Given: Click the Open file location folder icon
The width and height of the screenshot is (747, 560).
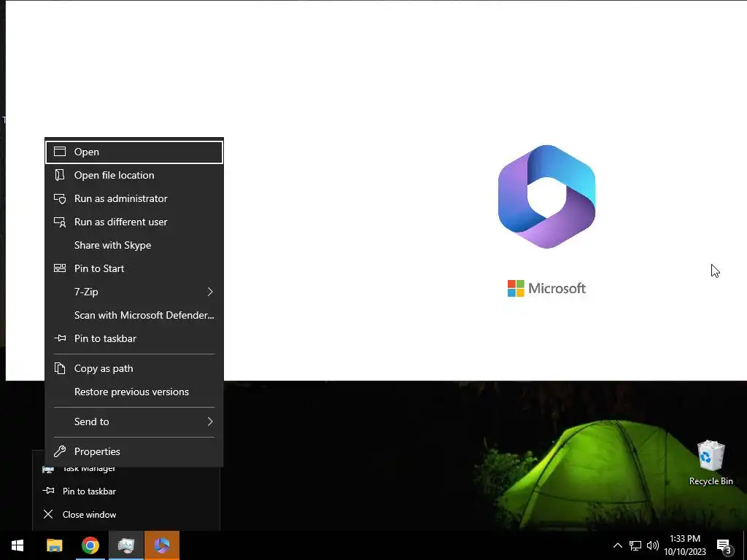Looking at the screenshot, I should tap(60, 175).
